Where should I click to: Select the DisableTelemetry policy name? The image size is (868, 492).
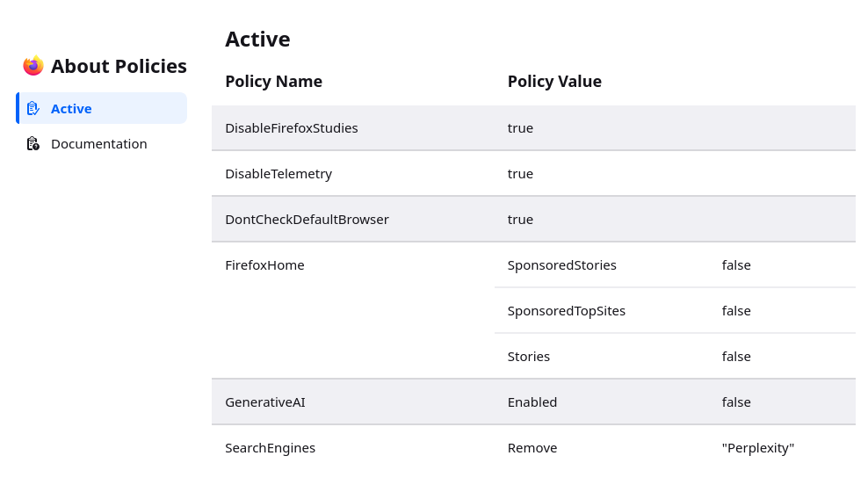click(x=278, y=174)
